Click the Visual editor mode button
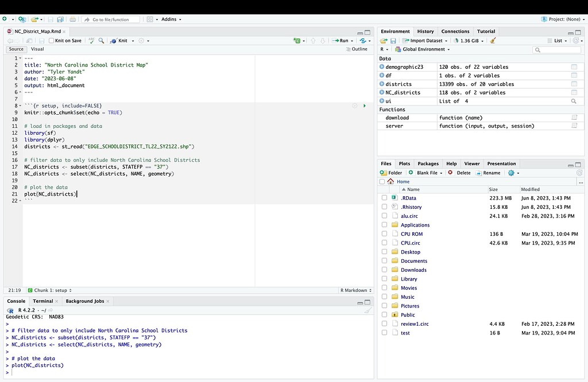 37,49
